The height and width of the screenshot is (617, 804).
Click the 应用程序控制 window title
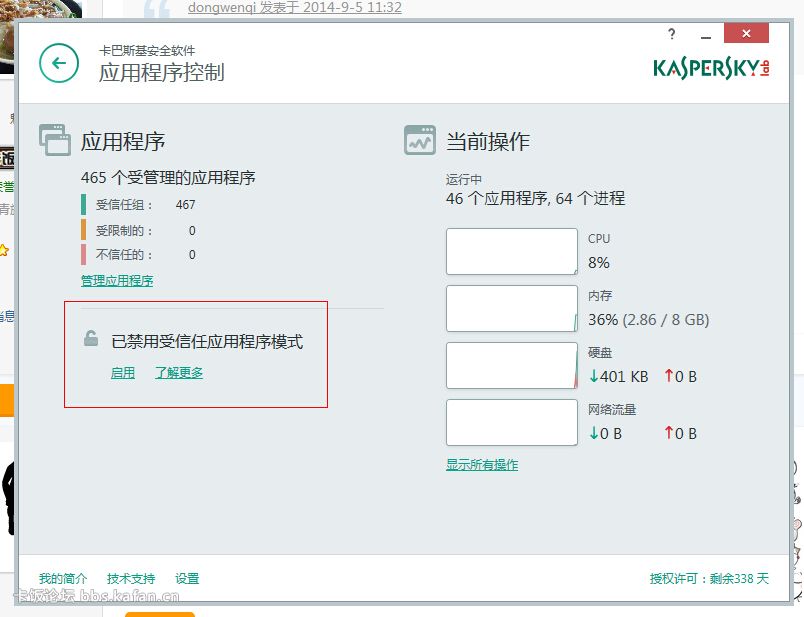(x=162, y=72)
